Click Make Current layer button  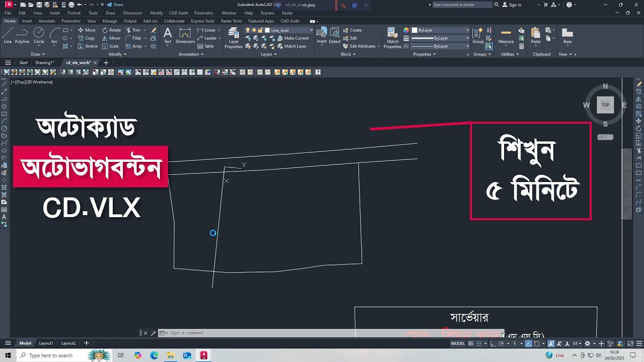coord(293,38)
